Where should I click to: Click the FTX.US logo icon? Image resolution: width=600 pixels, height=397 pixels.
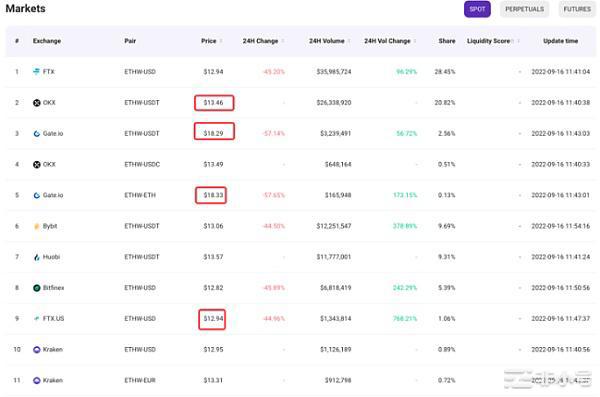[x=37, y=319]
